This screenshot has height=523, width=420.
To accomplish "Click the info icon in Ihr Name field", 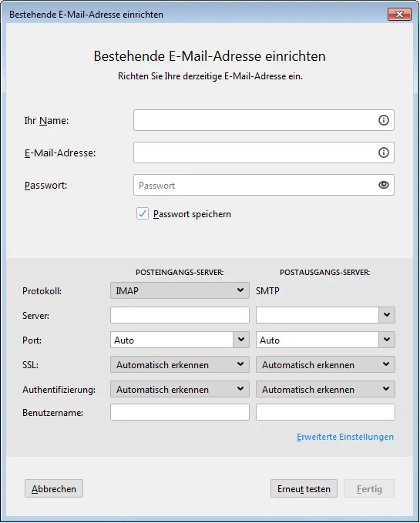I will click(383, 120).
